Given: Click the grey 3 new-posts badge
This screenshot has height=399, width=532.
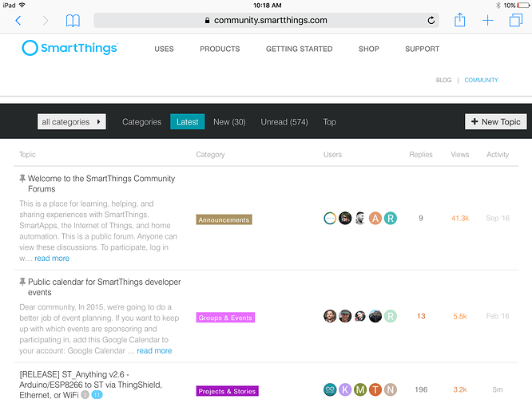Looking at the screenshot, I should coord(85,395).
